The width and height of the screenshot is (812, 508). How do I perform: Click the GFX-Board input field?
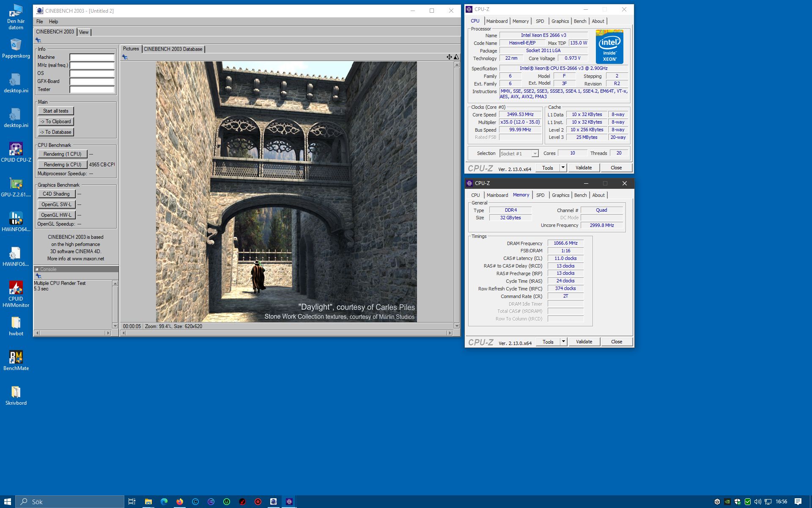92,81
